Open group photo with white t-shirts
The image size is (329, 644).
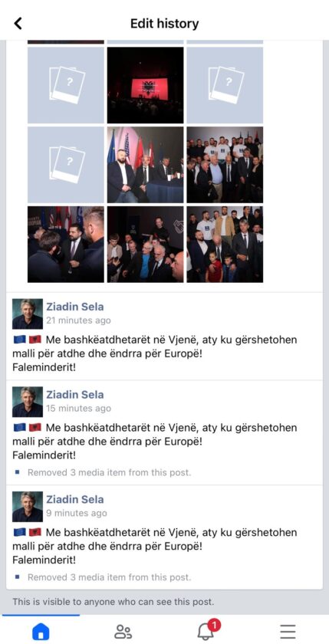point(225,165)
